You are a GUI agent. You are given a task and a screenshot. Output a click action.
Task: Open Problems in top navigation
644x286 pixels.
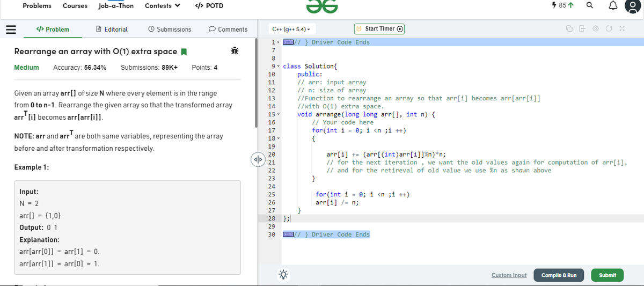[x=37, y=6]
